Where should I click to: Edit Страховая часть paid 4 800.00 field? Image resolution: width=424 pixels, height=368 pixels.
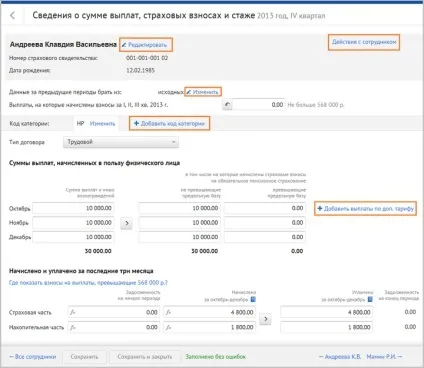[327, 312]
